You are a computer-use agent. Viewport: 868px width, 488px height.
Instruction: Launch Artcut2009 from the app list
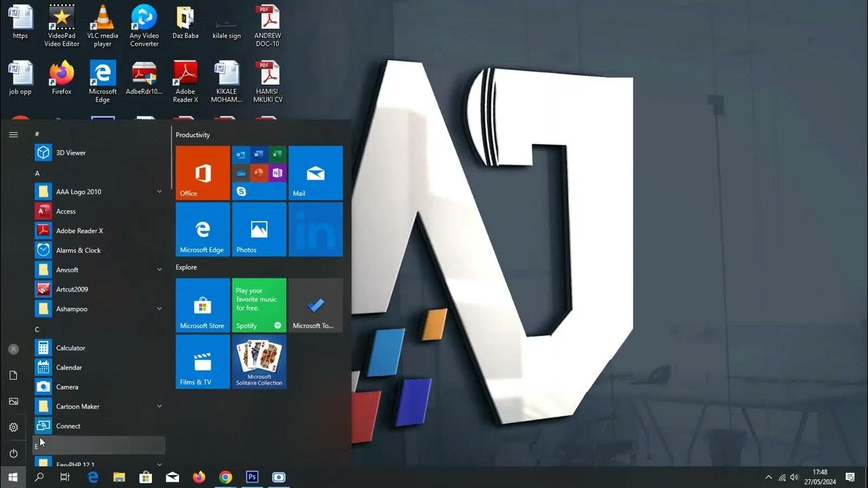pos(99,289)
